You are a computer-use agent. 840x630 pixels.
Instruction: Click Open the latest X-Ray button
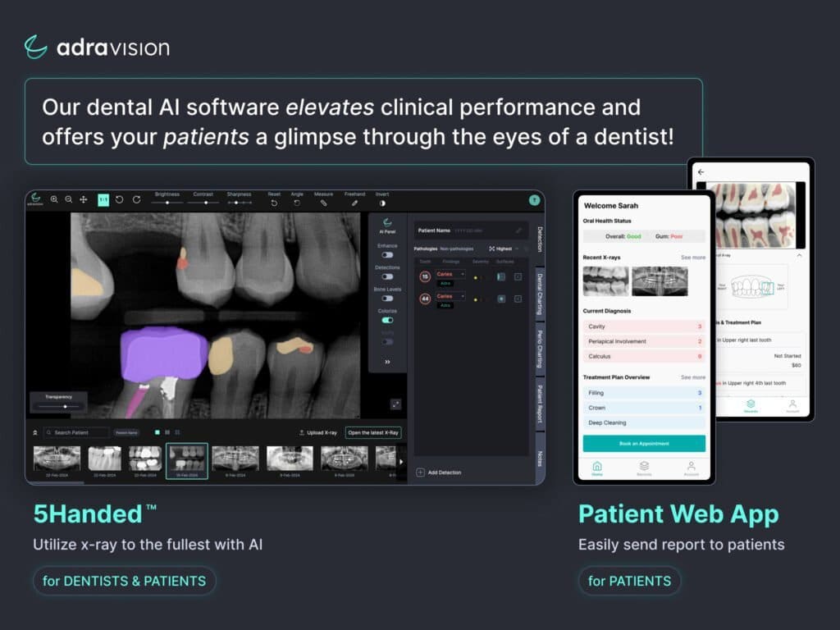(x=373, y=432)
